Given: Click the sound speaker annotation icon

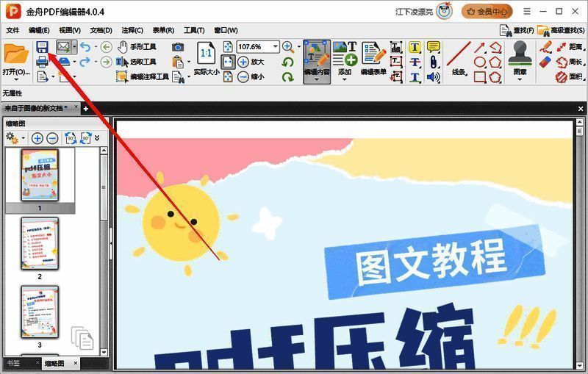Looking at the screenshot, I should [434, 77].
